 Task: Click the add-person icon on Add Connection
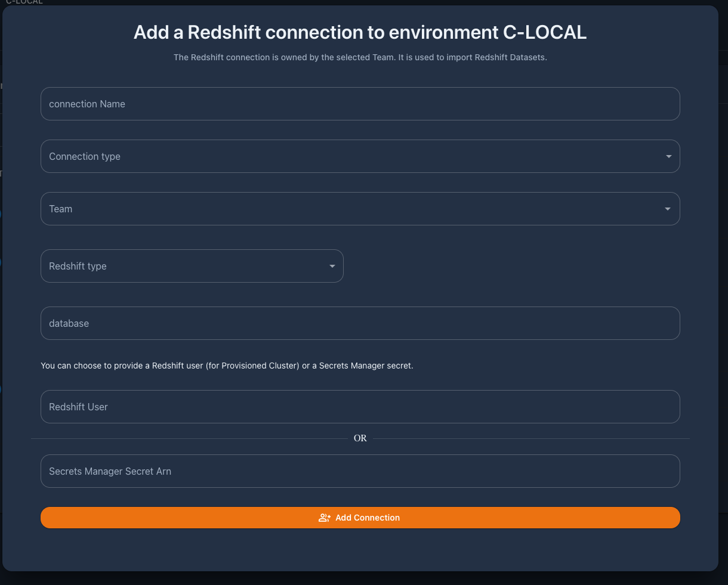coord(325,518)
